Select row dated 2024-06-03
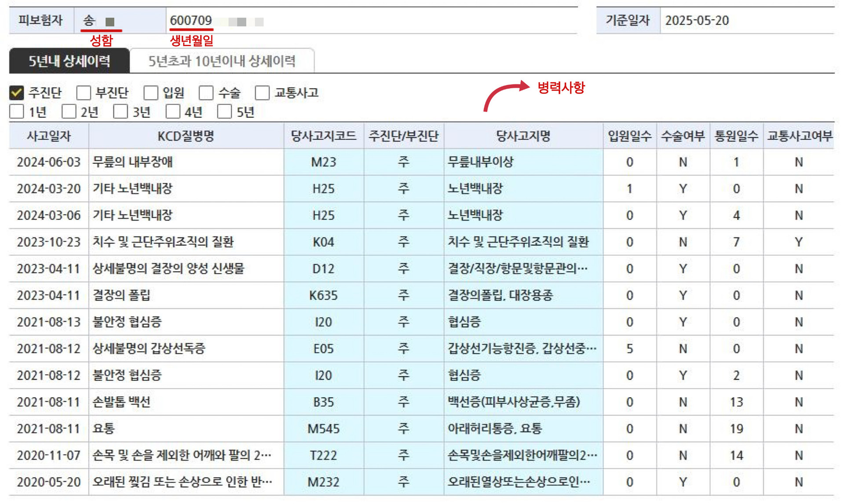This screenshot has height=504, width=844. (421, 162)
